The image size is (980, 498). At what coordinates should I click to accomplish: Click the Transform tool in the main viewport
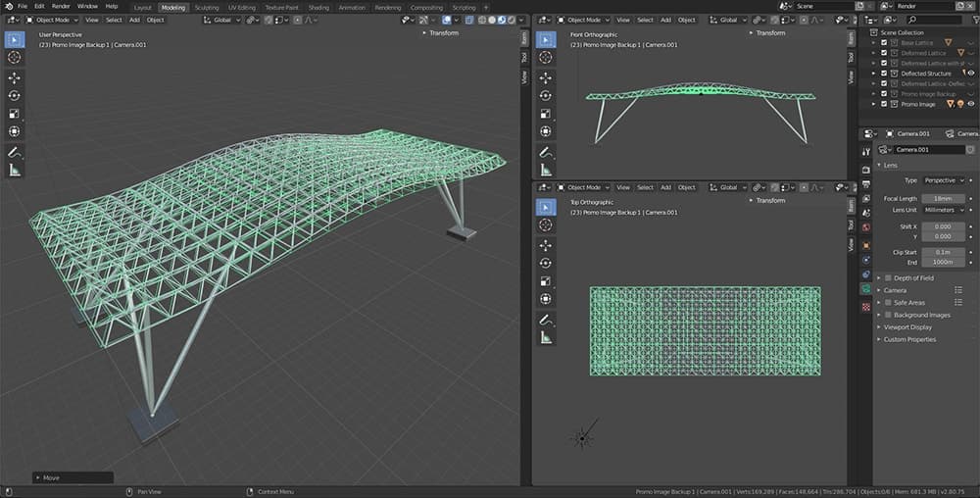click(15, 131)
